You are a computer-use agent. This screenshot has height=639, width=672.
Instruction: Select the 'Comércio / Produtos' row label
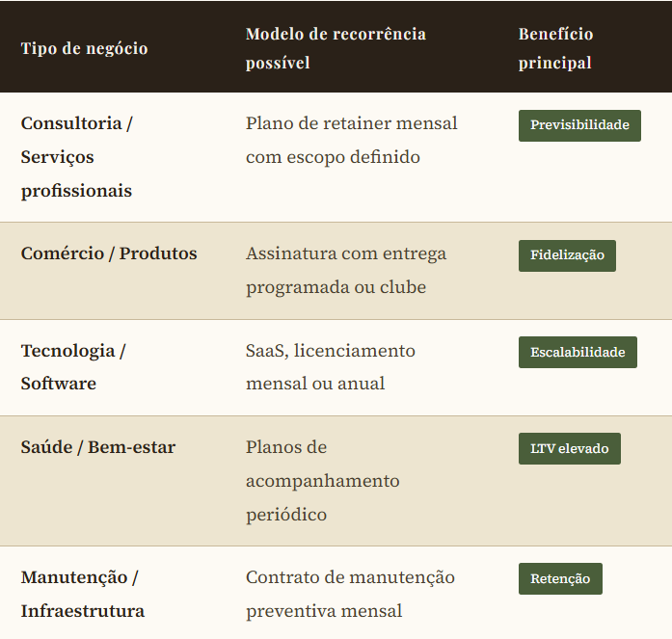pyautogui.click(x=109, y=253)
